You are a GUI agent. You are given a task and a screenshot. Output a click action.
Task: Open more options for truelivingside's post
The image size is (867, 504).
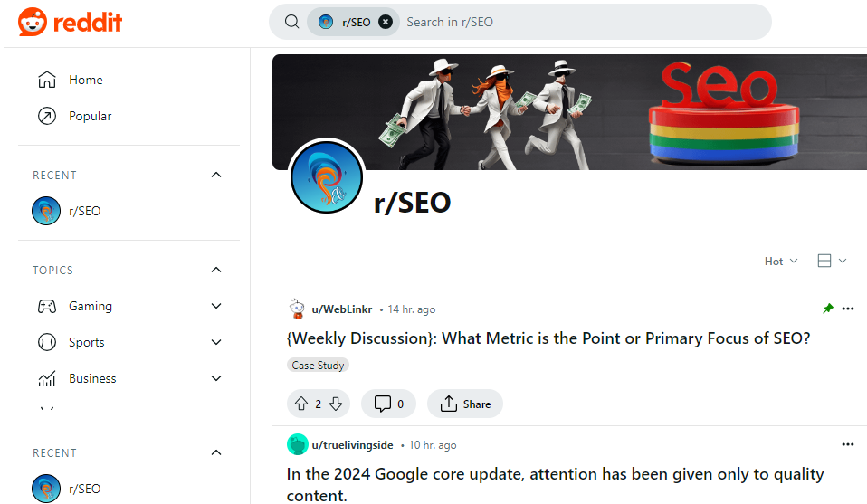point(847,444)
